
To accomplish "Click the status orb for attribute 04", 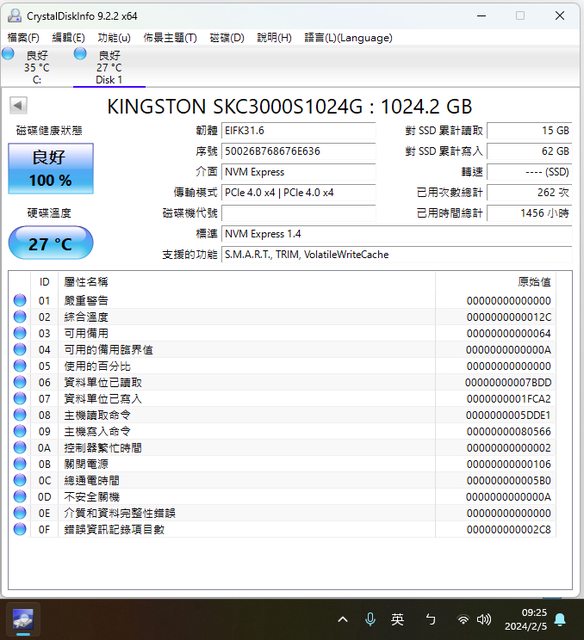I will pos(20,349).
